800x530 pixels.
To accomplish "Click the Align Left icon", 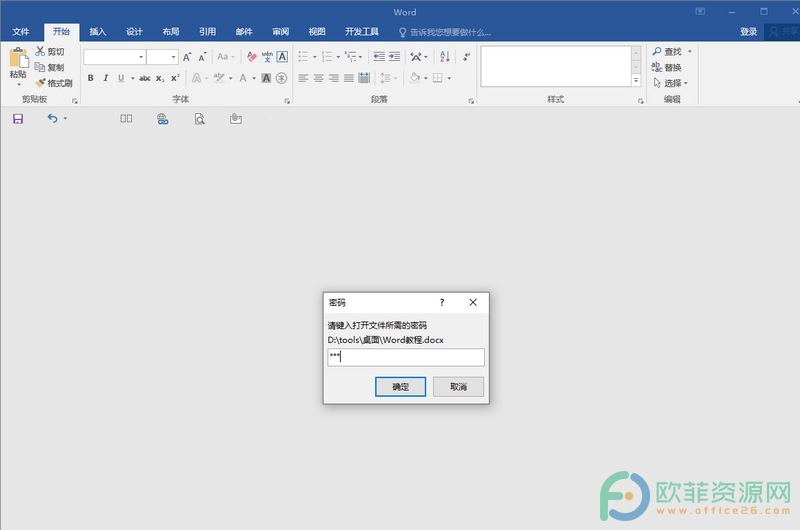I will [x=303, y=78].
